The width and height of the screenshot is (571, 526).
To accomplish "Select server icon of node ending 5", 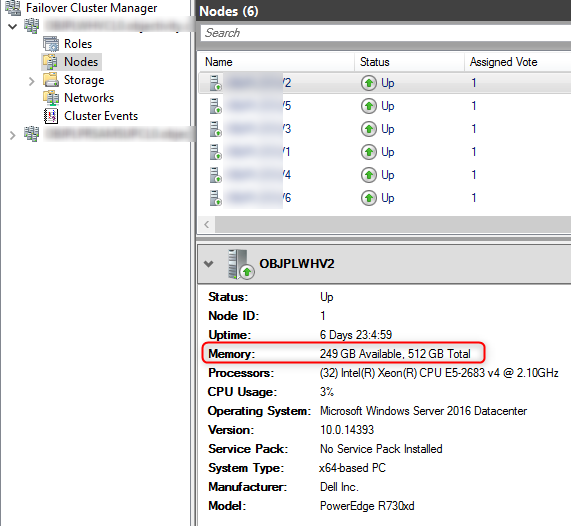I will (x=216, y=106).
